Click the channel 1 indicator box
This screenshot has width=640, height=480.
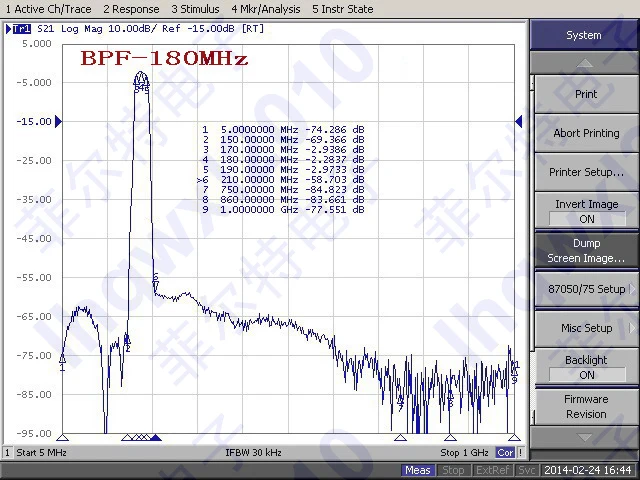[x=7, y=453]
